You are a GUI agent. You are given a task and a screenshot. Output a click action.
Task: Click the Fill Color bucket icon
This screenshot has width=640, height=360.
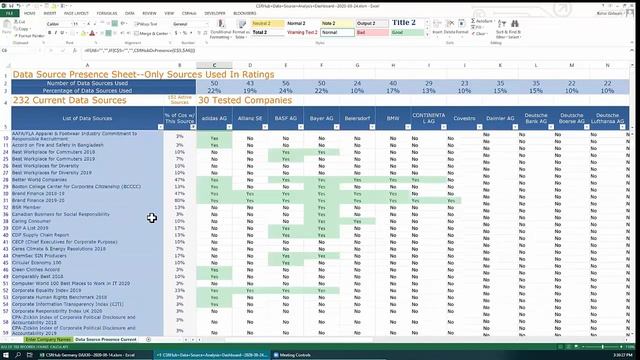83,33
